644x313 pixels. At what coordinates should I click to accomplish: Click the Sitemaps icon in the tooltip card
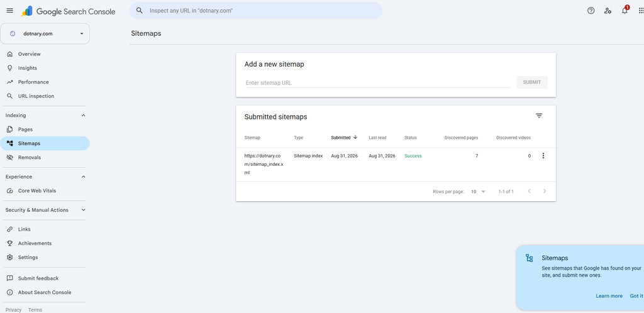coord(530,258)
